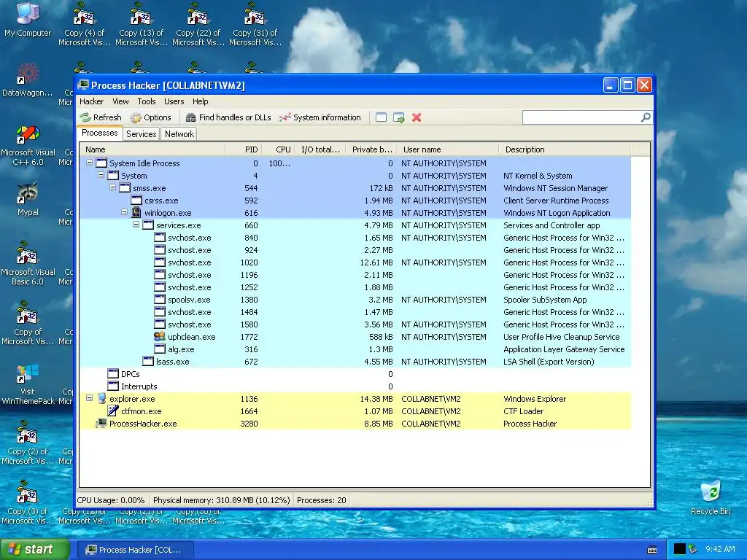Switch to the Services tab
This screenshot has height=560, width=747.
pos(141,134)
